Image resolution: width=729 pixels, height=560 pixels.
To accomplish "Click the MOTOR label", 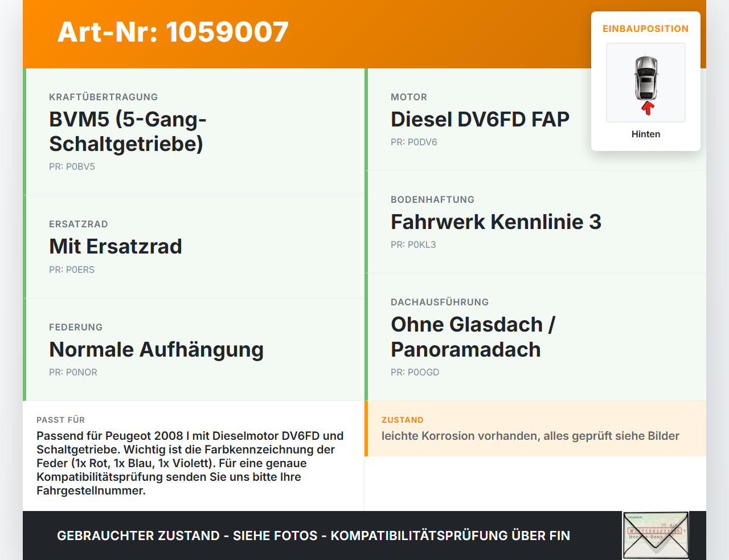I will (x=409, y=97).
